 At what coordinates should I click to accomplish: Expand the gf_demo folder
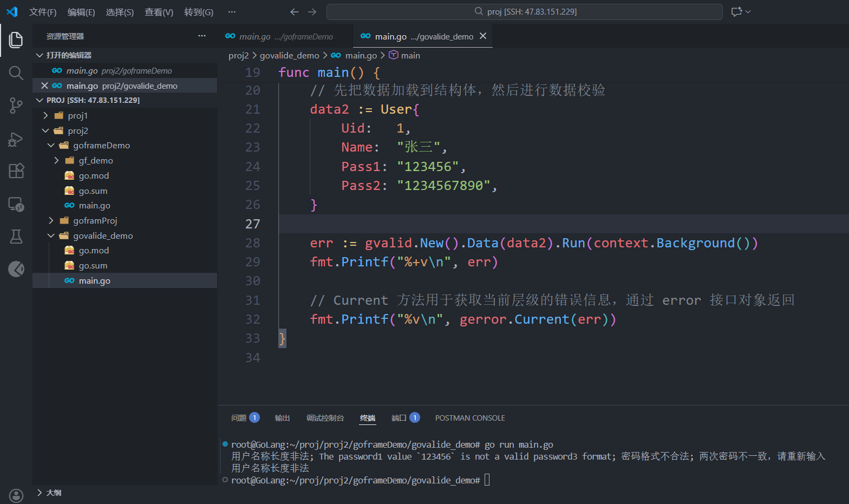point(56,160)
